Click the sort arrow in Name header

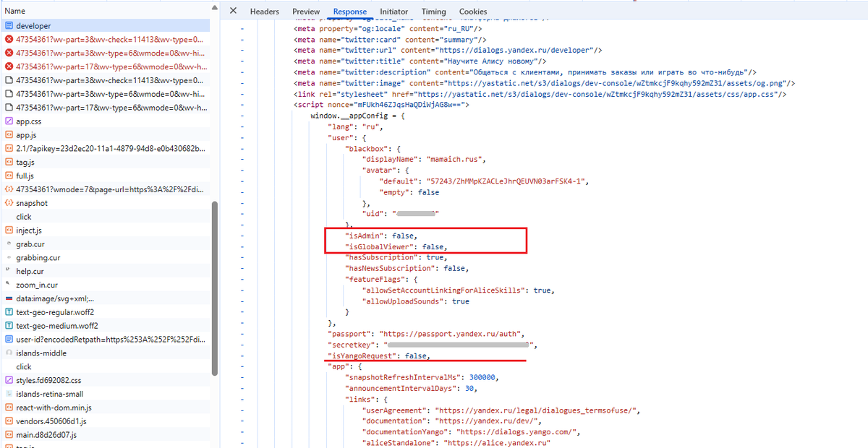[213, 8]
